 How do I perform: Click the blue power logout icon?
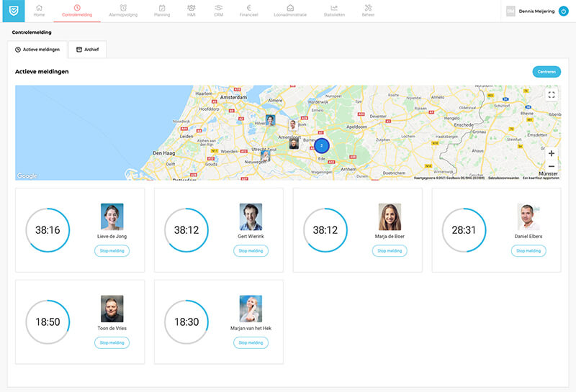coord(564,11)
